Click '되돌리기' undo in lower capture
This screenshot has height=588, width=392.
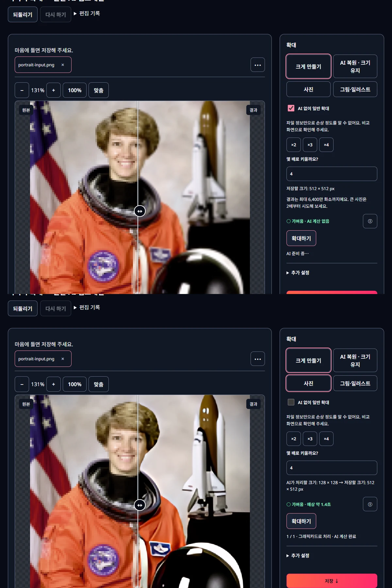tap(23, 308)
